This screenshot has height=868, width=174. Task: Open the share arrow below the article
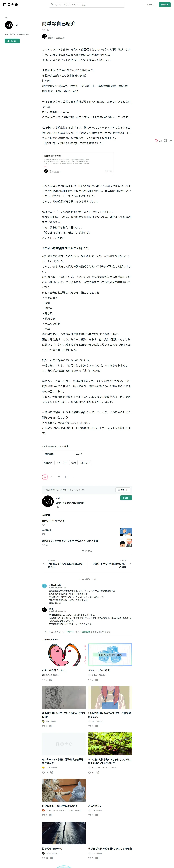[x=58, y=477]
